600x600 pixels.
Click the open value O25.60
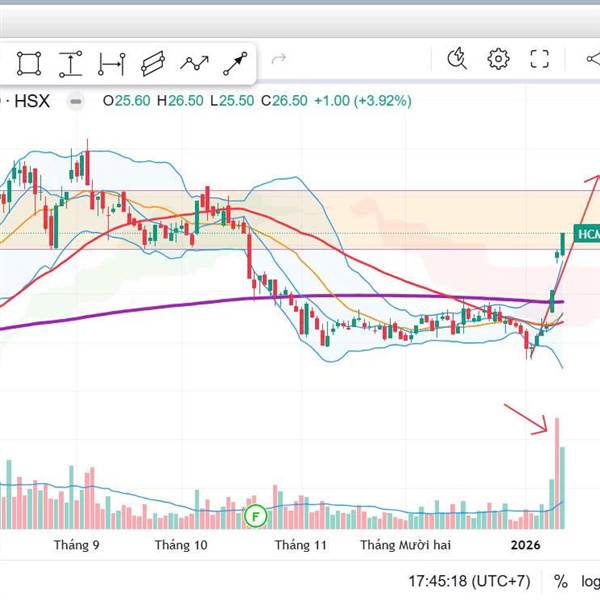click(126, 101)
